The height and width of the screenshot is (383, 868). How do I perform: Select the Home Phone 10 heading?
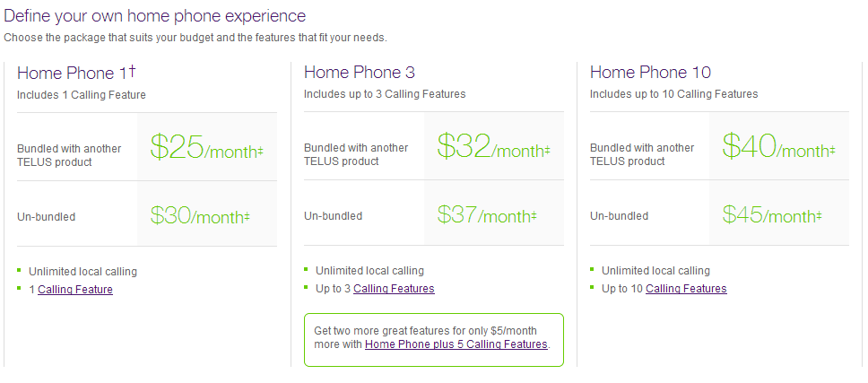click(x=650, y=73)
